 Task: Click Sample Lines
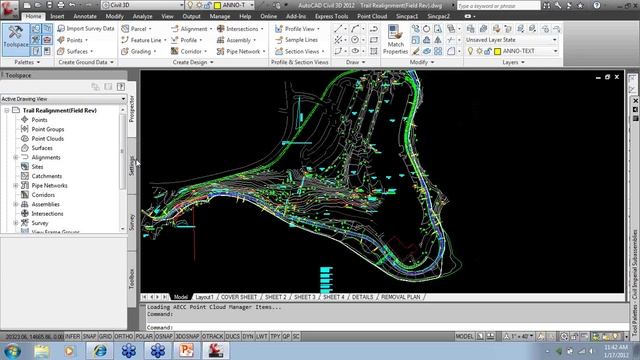296,40
